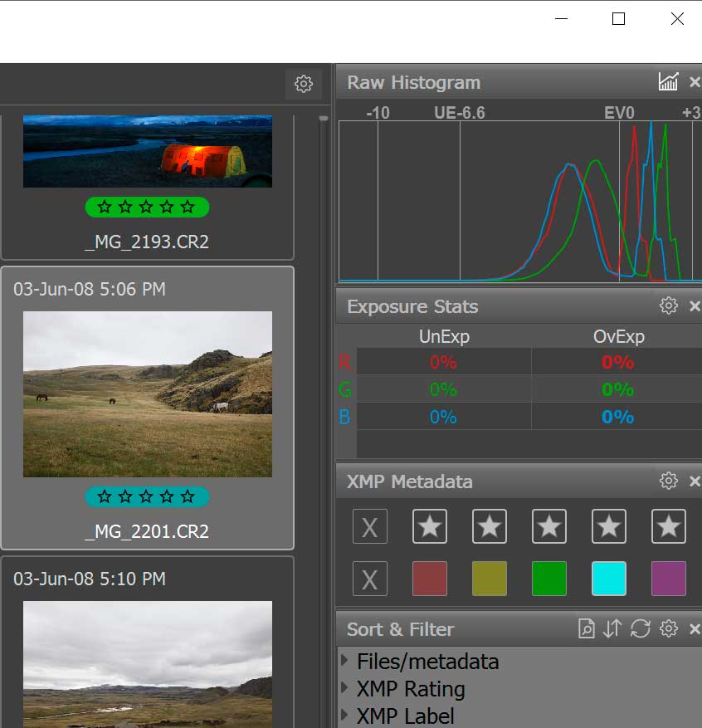Screen dimensions: 702x728
Task: Close the XMP Metadata panel
Action: click(x=695, y=481)
